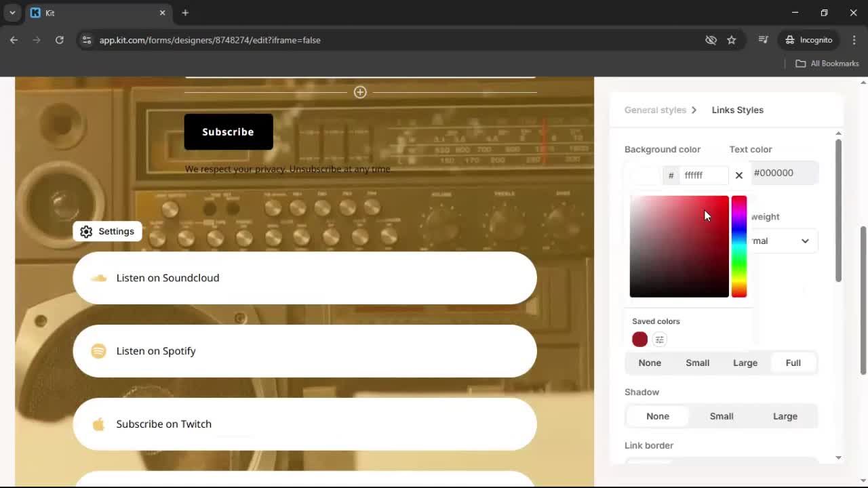Select the Soundcloud icon on the link

pyautogui.click(x=98, y=277)
